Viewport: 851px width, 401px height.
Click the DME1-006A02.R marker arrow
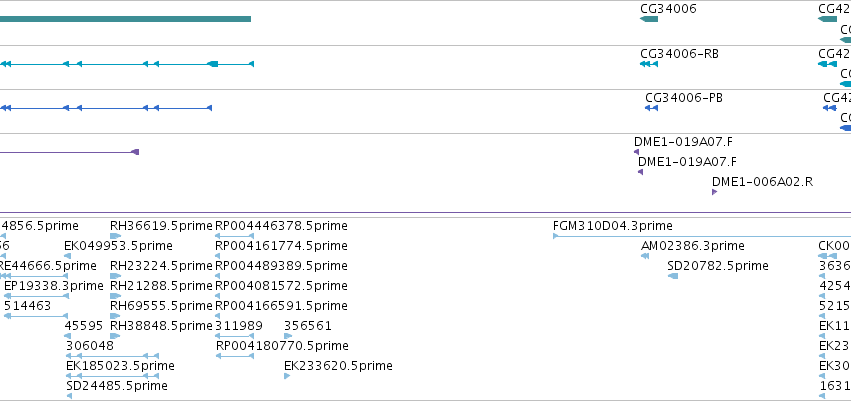pyautogui.click(x=715, y=192)
